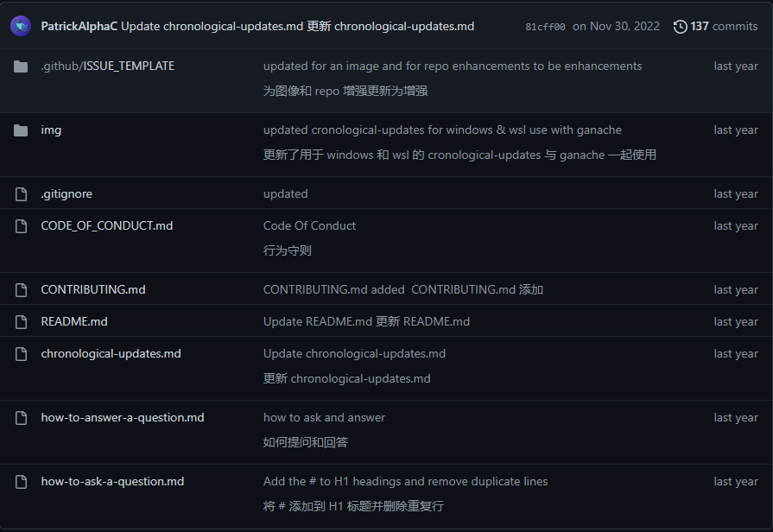Image resolution: width=773 pixels, height=532 pixels.
Task: Click file icon next to .gitignore
Action: (21, 194)
